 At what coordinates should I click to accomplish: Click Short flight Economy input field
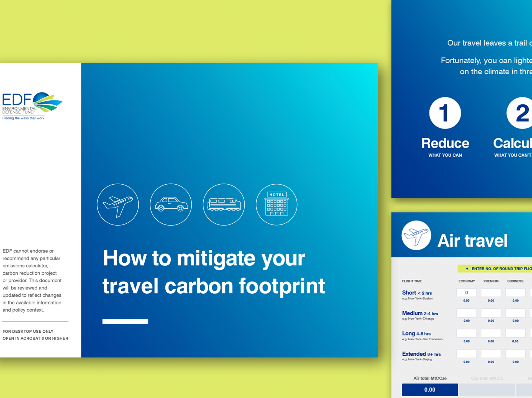pos(467,293)
